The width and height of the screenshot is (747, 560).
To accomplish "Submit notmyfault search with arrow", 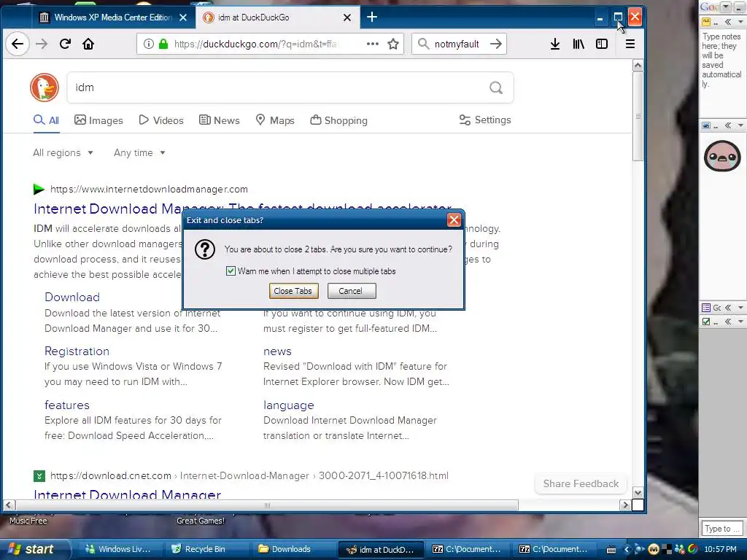I will pos(496,44).
